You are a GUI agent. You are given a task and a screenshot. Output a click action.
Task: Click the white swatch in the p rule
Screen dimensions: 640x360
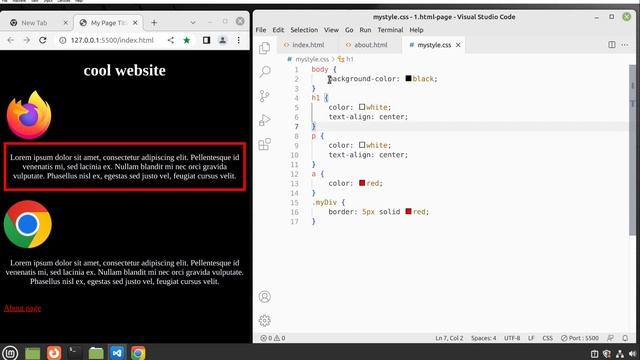tap(362, 144)
